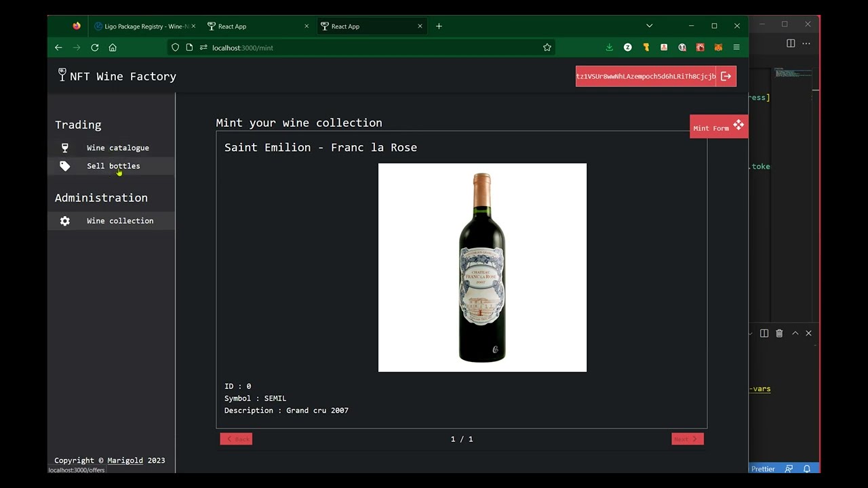Bookmark this page with the star icon
This screenshot has width=868, height=488.
pos(547,47)
